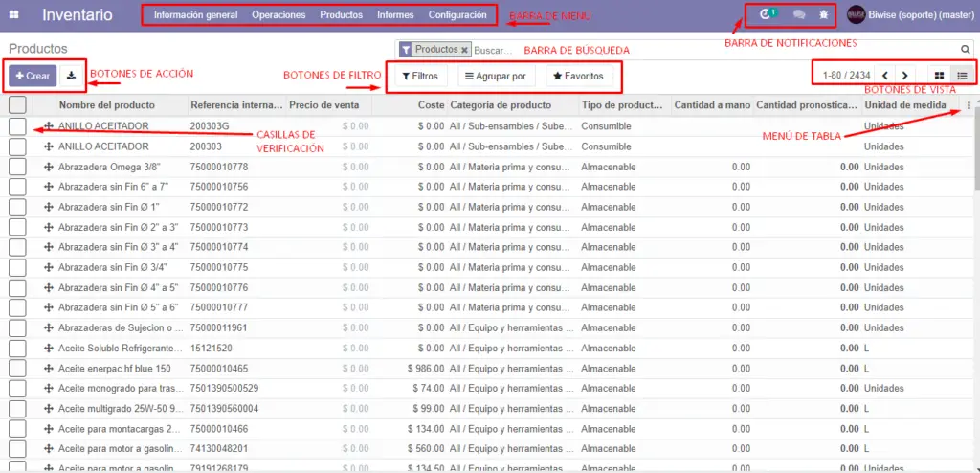Click drag handle of Abrazadera sin Fin 6" a 7"

coord(48,187)
